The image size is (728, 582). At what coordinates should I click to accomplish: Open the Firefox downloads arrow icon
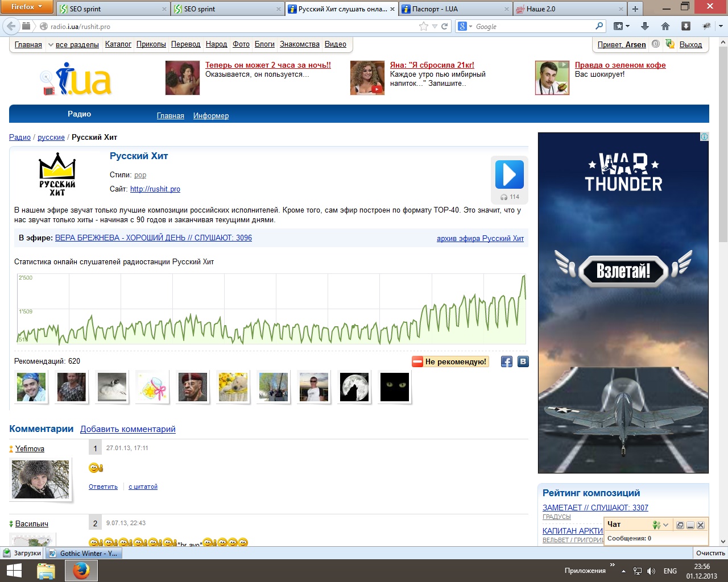(x=644, y=26)
